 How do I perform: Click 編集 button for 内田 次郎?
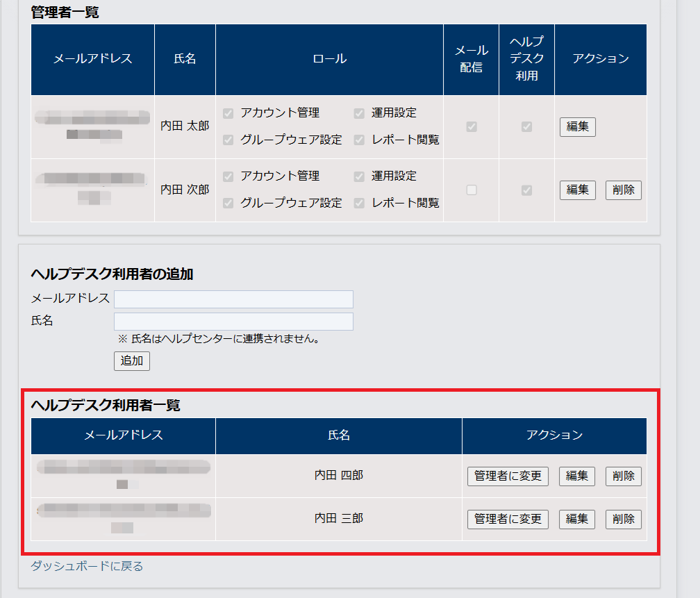click(578, 190)
